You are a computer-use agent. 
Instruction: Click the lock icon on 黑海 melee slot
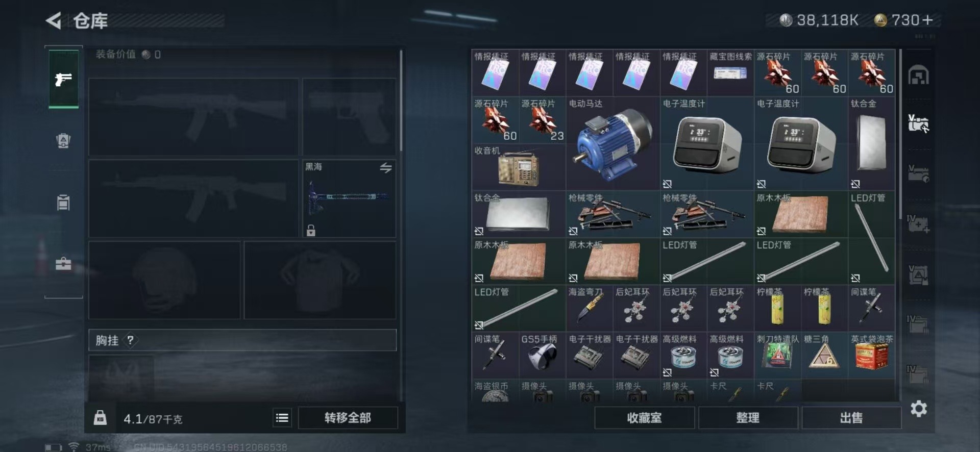pyautogui.click(x=311, y=231)
